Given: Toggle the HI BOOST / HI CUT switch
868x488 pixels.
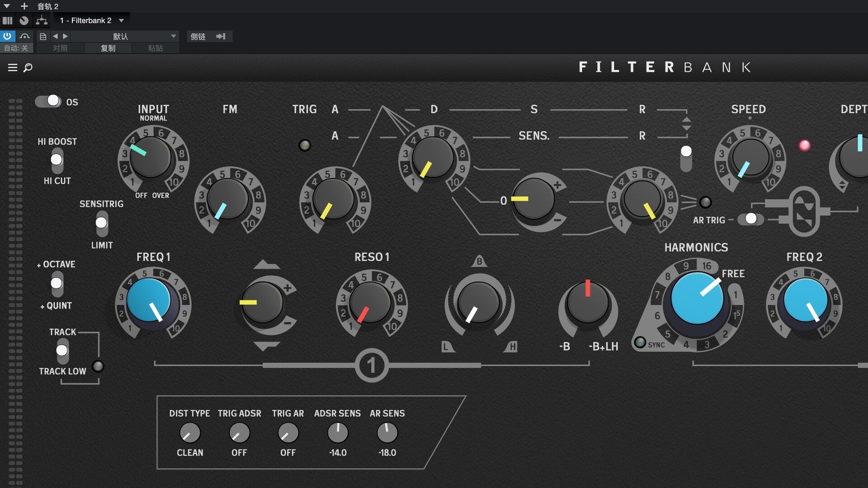Looking at the screenshot, I should 57,162.
